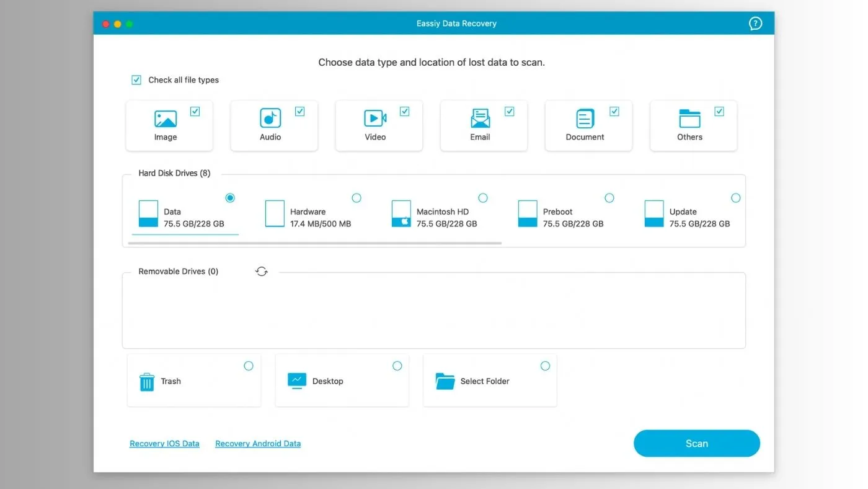Click the Others folder icon
Screen dimensions: 868x489
click(689, 118)
